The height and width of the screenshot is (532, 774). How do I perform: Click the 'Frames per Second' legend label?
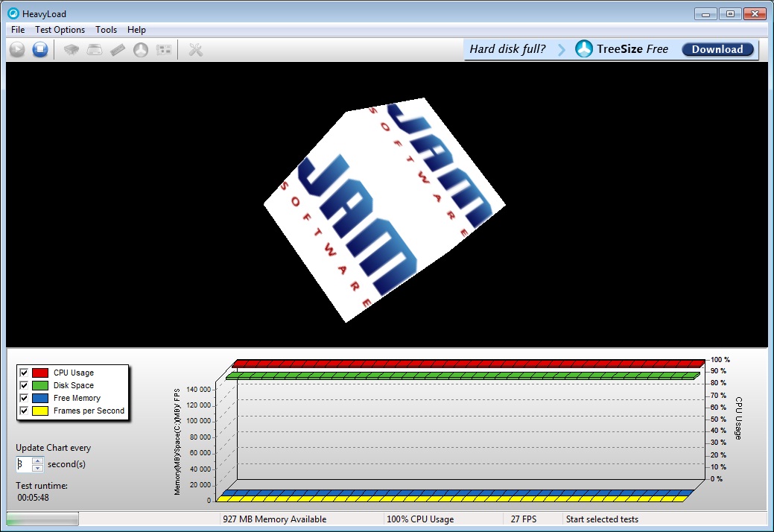(x=89, y=411)
